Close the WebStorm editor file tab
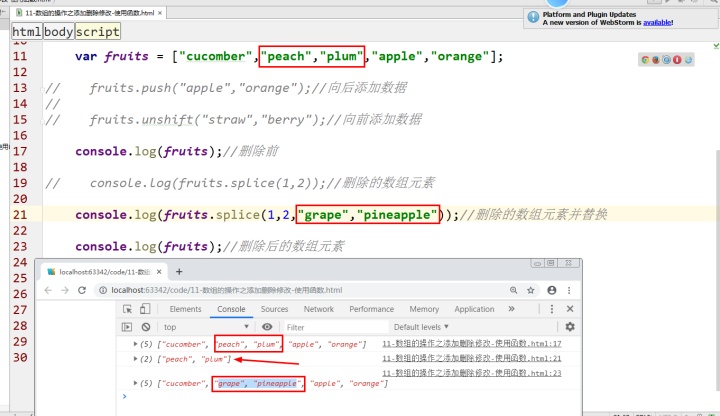The width and height of the screenshot is (720, 416). tap(160, 13)
